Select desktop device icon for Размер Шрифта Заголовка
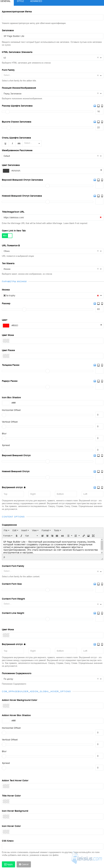The width and height of the screenshot is (104, 868). click(x=94, y=106)
